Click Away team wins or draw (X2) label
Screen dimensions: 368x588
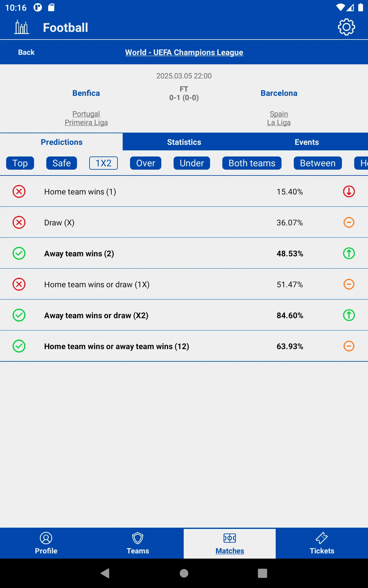pyautogui.click(x=96, y=315)
